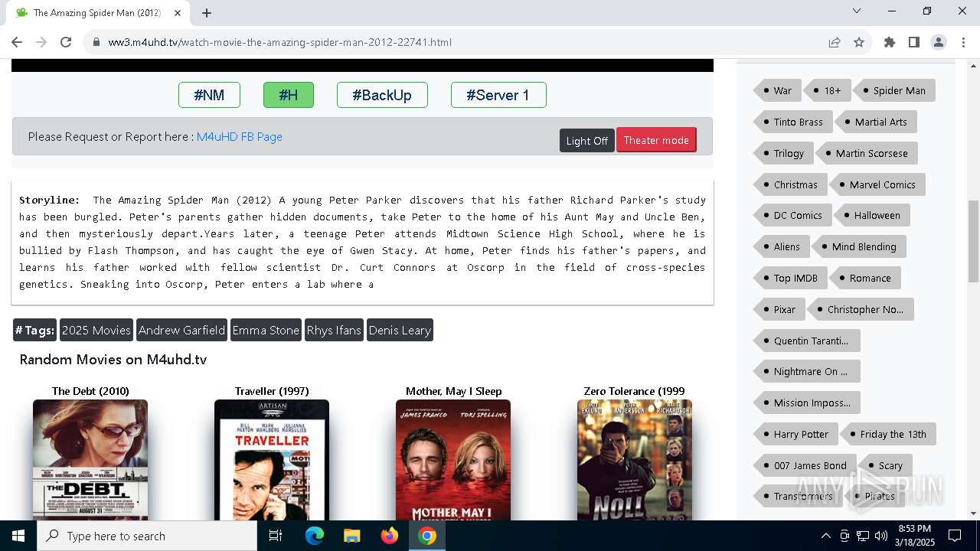
Task: Select the Top IMDB tag
Action: click(x=789, y=278)
